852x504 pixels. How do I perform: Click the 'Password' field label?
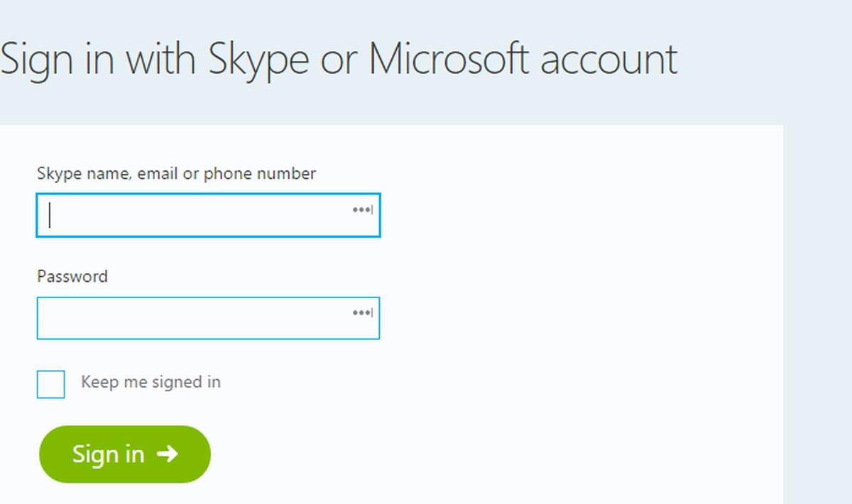[x=72, y=277]
